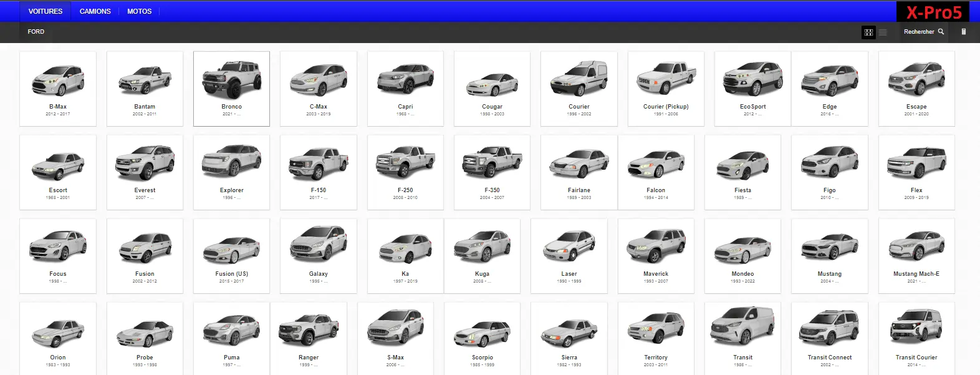Select the Flex model card
The image size is (980, 375).
(916, 172)
